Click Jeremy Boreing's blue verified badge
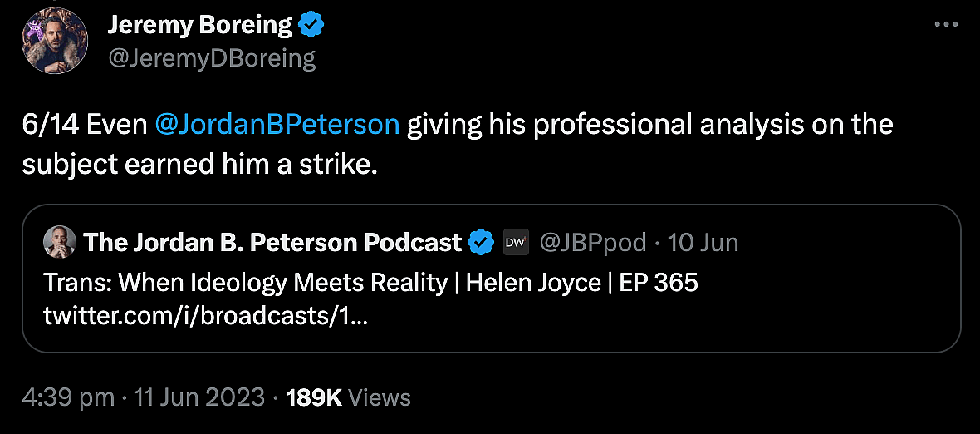 pyautogui.click(x=311, y=27)
